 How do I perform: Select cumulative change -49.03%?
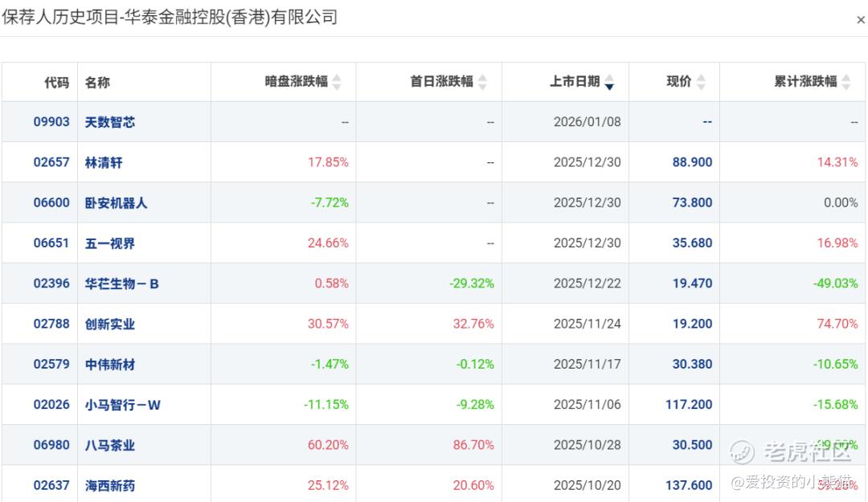835,284
